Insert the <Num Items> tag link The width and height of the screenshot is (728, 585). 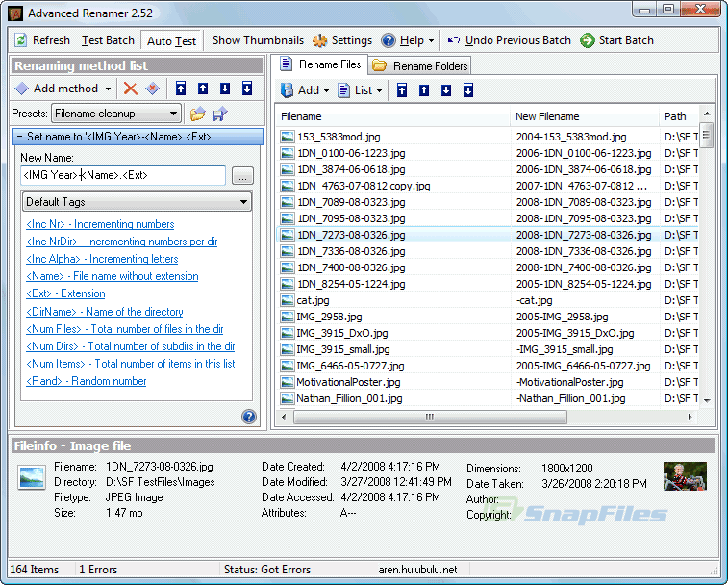pyautogui.click(x=131, y=364)
